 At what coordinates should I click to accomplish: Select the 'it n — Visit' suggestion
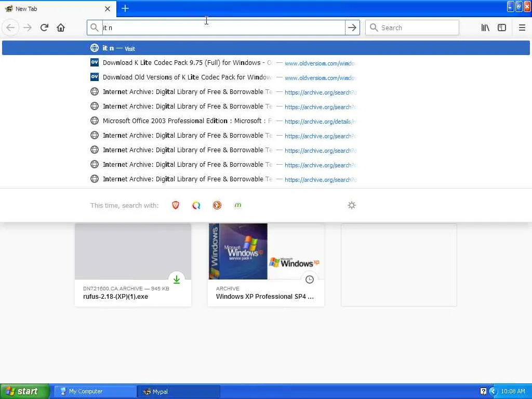[265, 48]
